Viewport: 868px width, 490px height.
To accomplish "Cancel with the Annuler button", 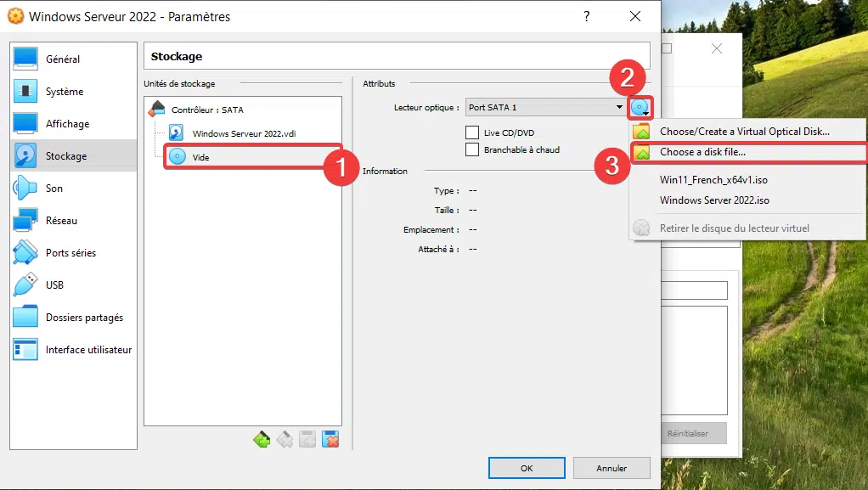I will tap(612, 469).
